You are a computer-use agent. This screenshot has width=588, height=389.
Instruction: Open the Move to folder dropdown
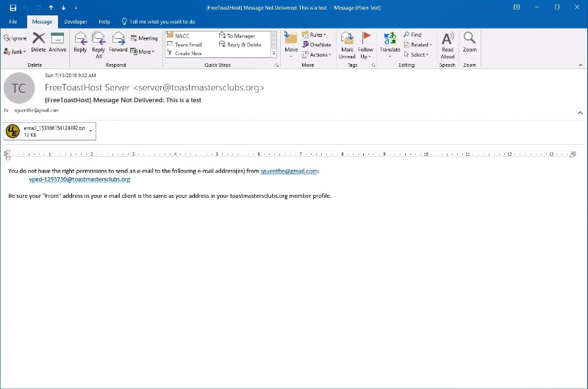(x=291, y=45)
